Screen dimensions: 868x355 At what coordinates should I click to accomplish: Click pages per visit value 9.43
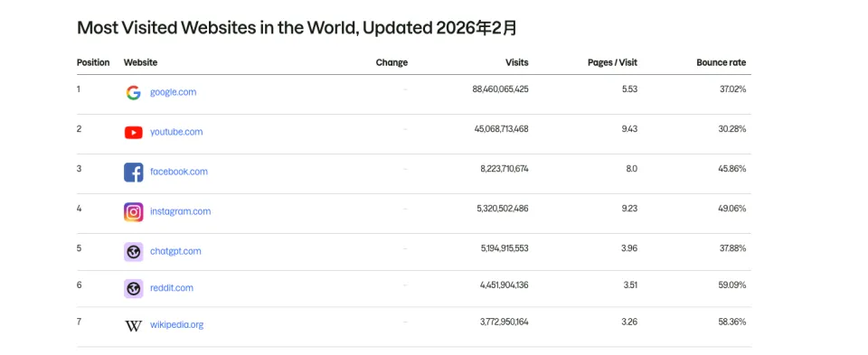[630, 129]
